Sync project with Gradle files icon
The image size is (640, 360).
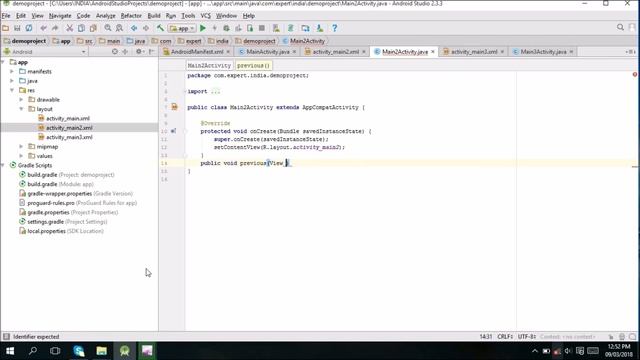click(291, 28)
